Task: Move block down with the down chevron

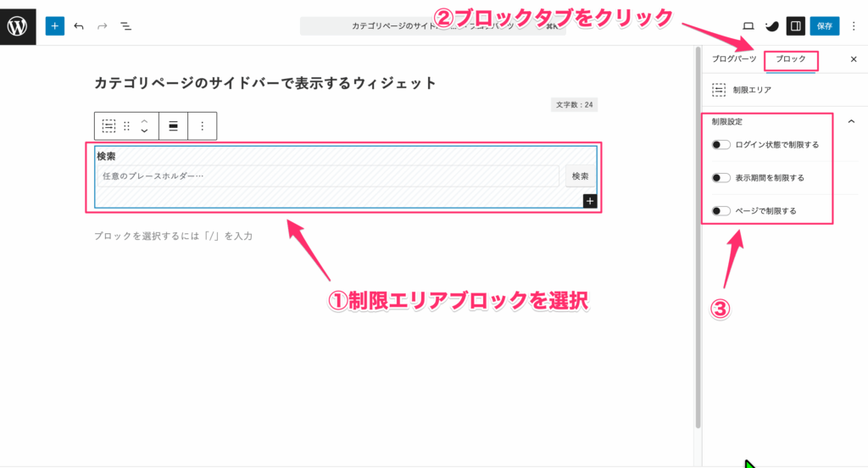Action: click(144, 131)
